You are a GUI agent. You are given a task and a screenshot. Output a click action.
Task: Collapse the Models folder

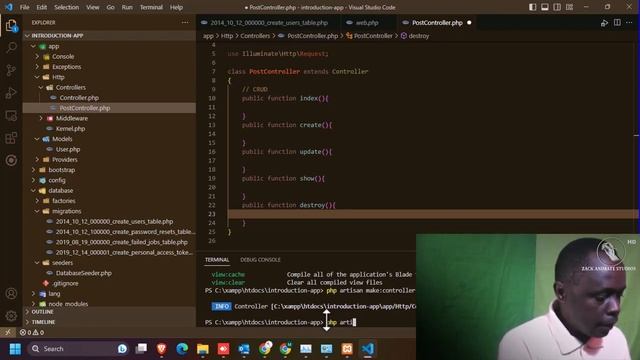coord(62,139)
